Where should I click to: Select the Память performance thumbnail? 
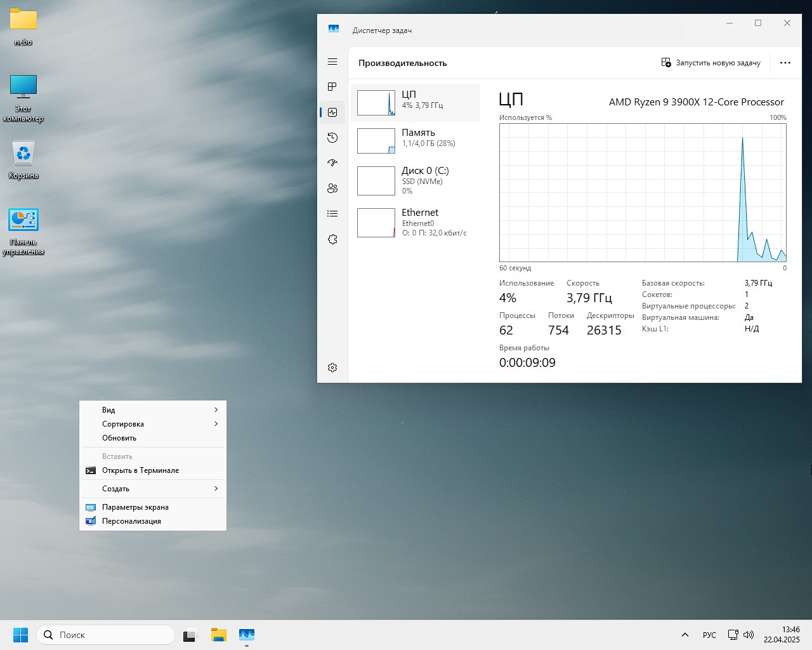[416, 141]
